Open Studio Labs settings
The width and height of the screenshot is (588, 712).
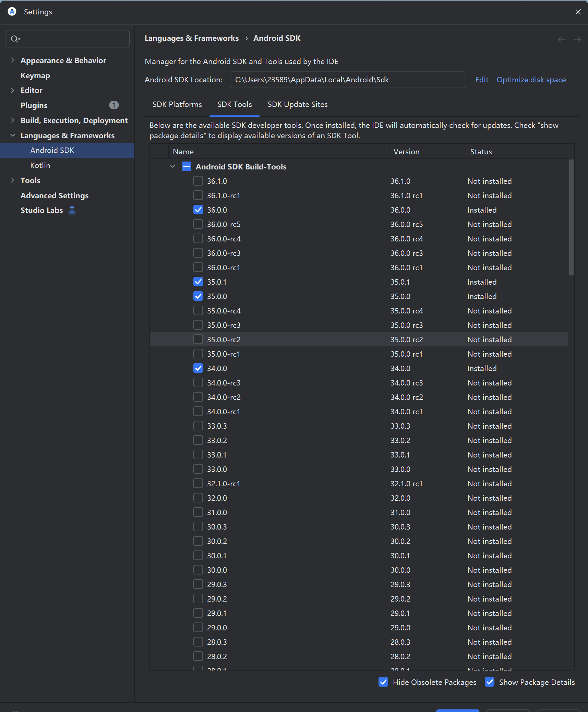42,210
